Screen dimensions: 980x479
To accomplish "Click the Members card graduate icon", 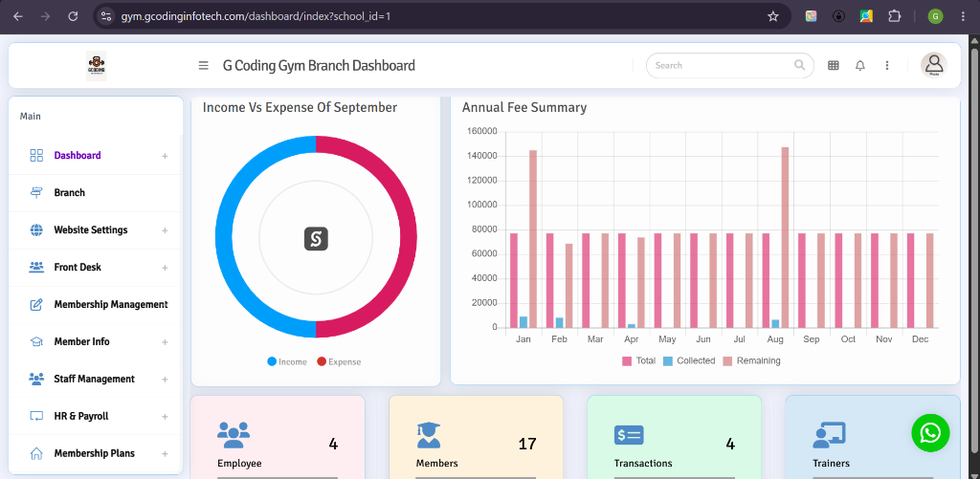I will click(x=429, y=435).
